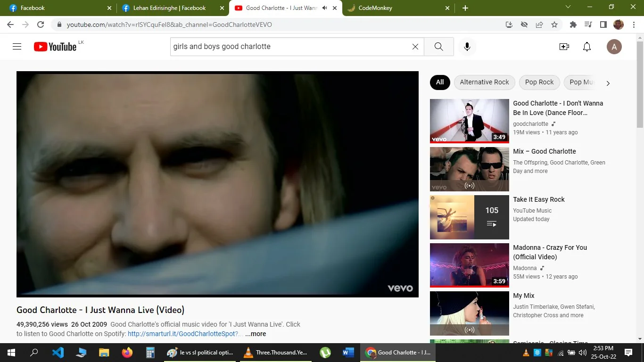Reload the current YouTube page

[x=41, y=25]
